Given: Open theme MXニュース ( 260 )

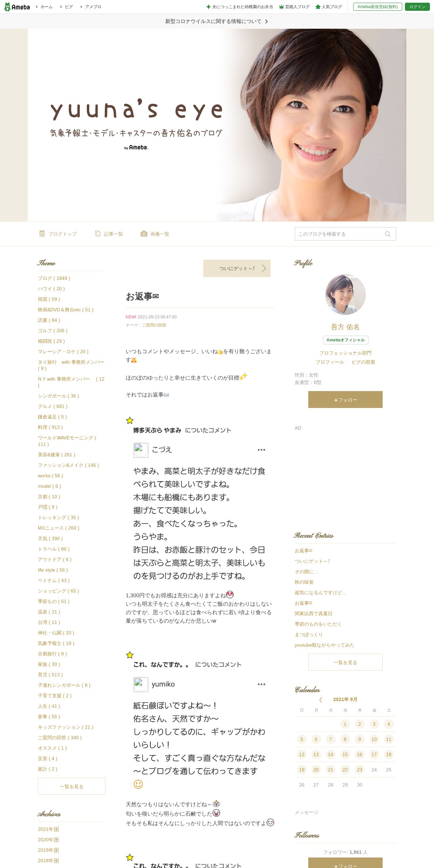Looking at the screenshot, I should (x=58, y=528).
